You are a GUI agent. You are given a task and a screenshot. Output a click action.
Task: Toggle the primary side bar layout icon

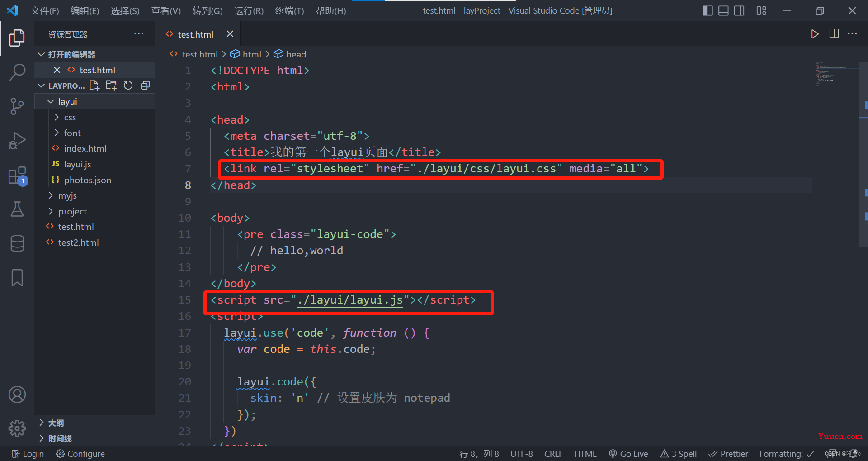[708, 10]
